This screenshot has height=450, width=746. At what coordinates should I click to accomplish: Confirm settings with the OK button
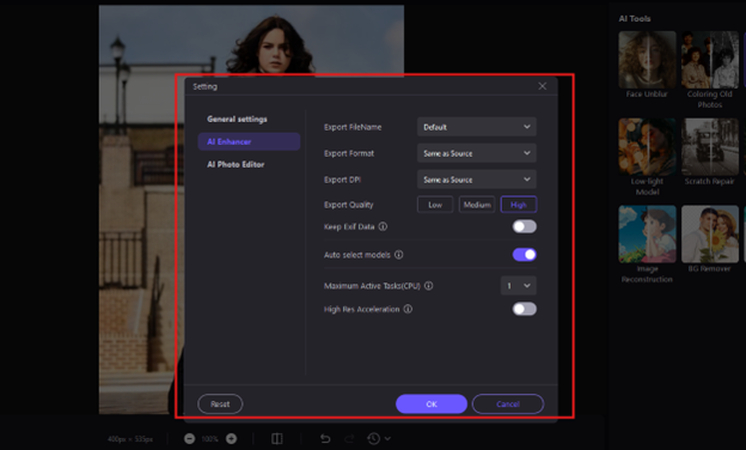tap(431, 404)
